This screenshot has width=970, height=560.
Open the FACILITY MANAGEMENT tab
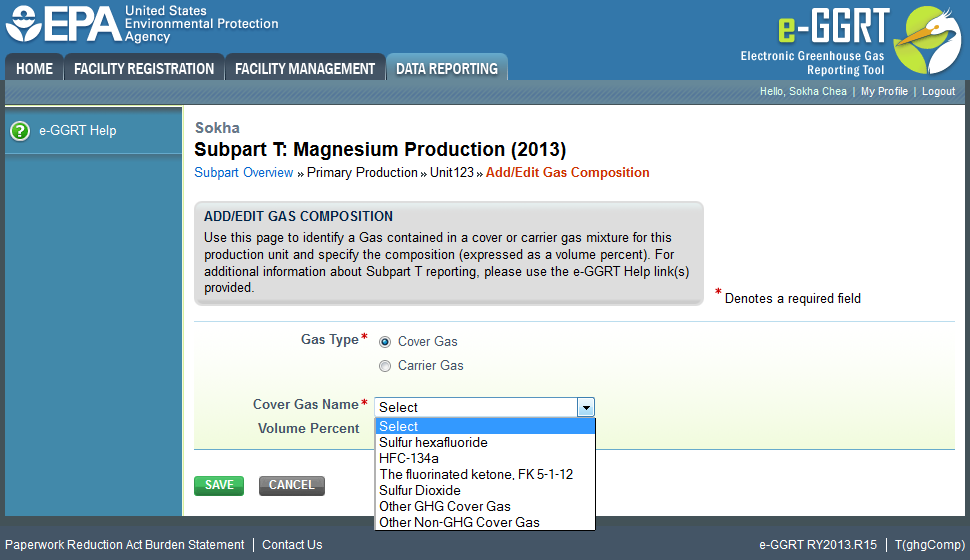click(305, 68)
